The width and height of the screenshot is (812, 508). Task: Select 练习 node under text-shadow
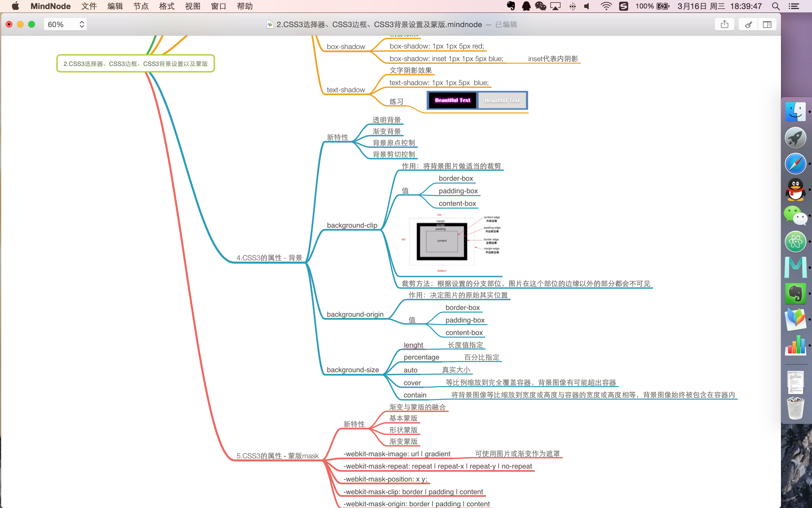pyautogui.click(x=396, y=102)
